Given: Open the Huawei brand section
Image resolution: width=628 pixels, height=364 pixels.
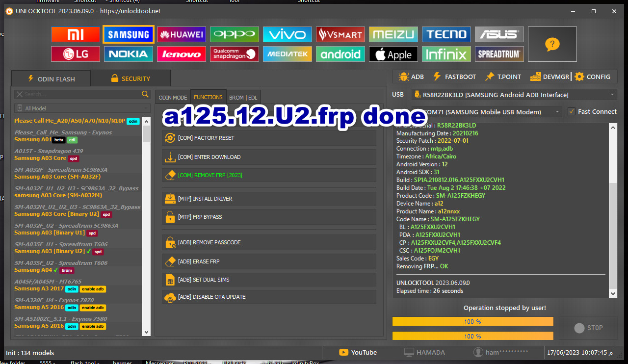Looking at the screenshot, I should [x=182, y=34].
